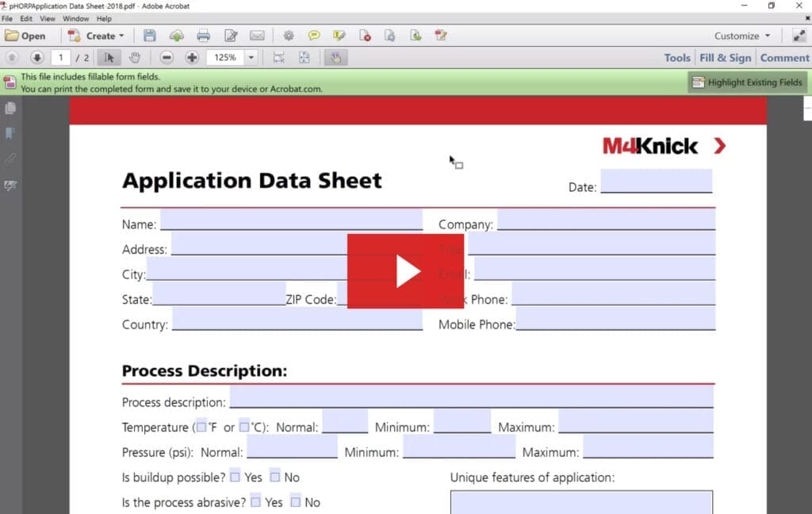Open the Page Thumbnails side panel
The image size is (812, 514).
tap(10, 108)
